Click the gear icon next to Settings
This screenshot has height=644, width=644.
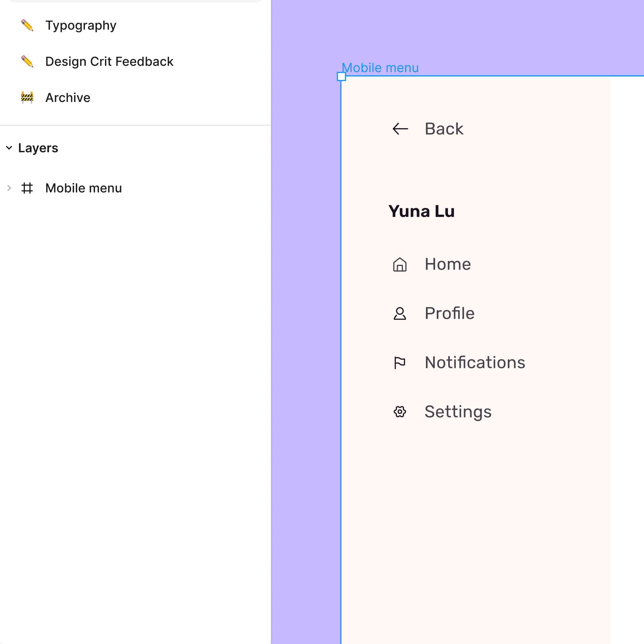400,412
